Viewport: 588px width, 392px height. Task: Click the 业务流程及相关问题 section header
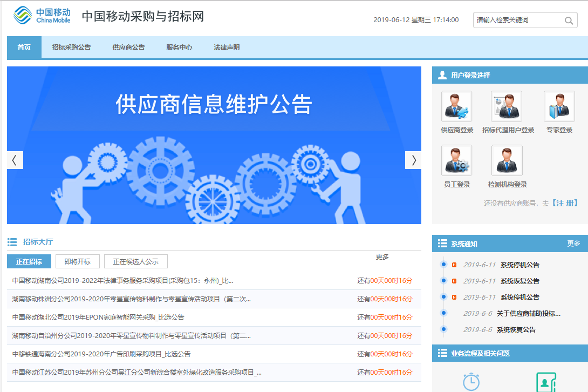480,353
